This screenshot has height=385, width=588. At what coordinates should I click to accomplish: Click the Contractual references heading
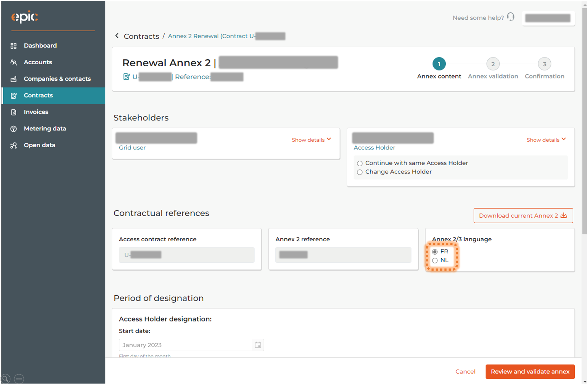coord(161,213)
